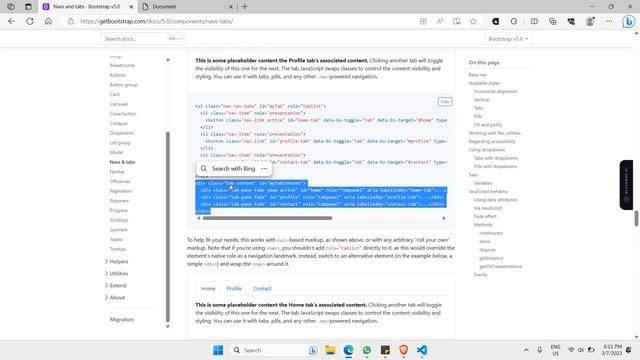Expand the Helpers section

[116, 261]
